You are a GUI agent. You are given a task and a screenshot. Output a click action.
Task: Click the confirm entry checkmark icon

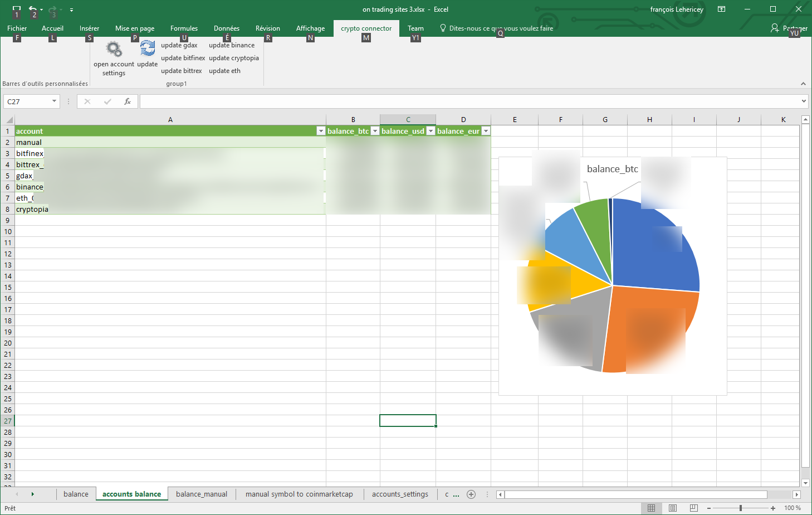point(107,101)
